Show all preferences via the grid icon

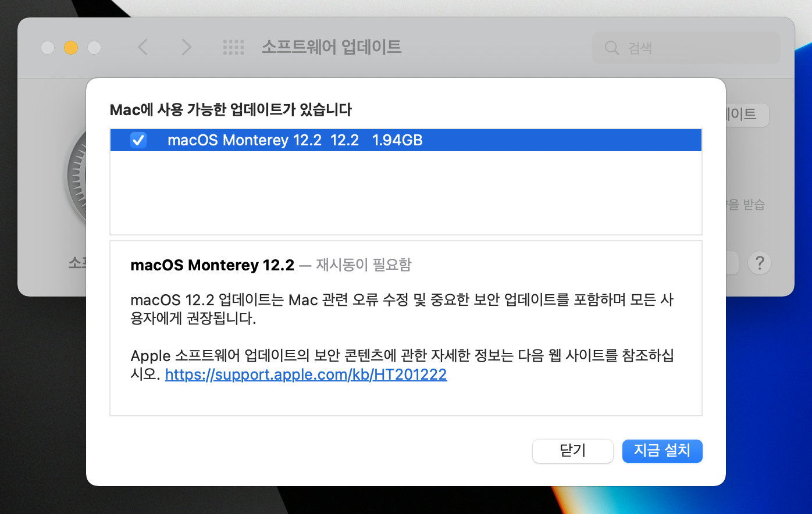[x=234, y=47]
